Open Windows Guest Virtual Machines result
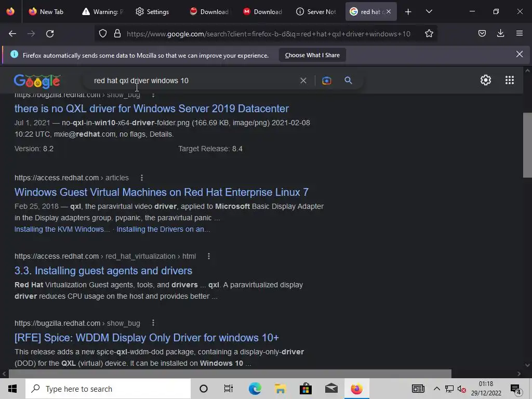 (162, 192)
